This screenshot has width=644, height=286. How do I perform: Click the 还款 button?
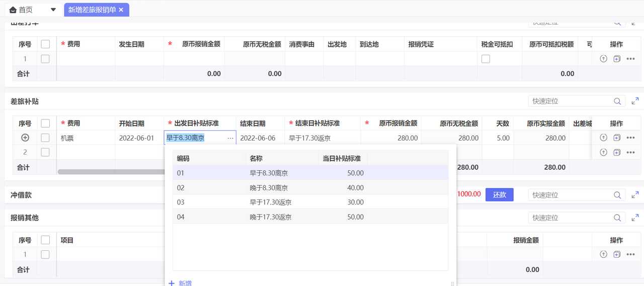click(x=499, y=195)
